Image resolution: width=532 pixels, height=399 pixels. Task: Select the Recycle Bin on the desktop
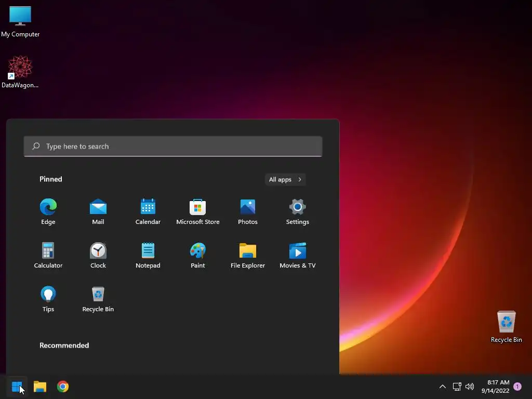click(506, 327)
